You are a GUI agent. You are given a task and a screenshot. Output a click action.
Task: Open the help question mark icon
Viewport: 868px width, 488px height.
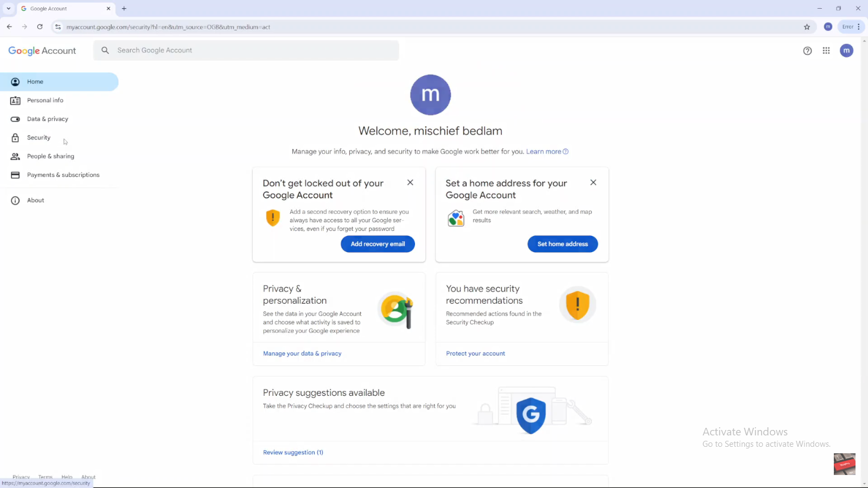[x=807, y=51]
